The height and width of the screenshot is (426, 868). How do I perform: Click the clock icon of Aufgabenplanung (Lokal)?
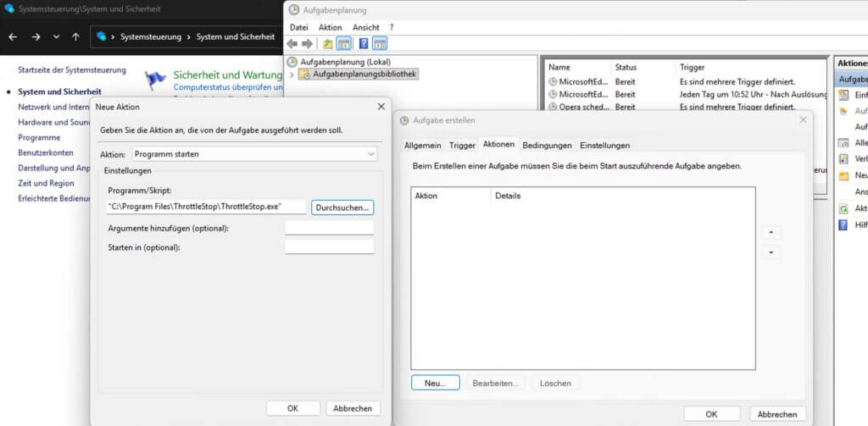point(292,62)
